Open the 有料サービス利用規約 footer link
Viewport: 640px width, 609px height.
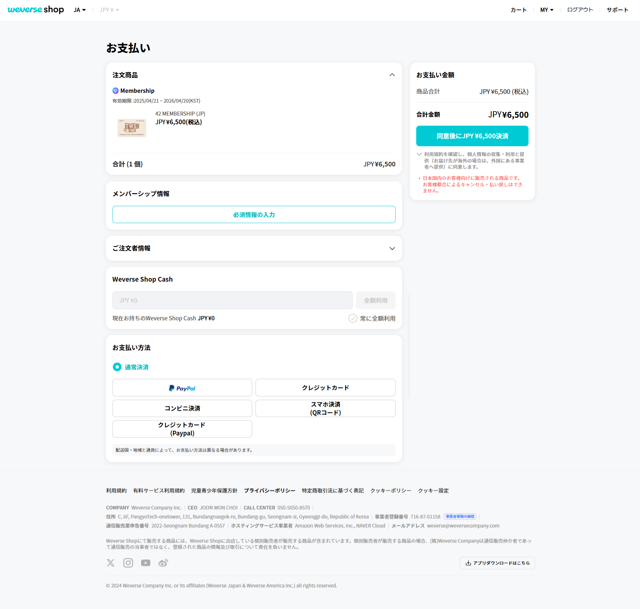tap(159, 491)
